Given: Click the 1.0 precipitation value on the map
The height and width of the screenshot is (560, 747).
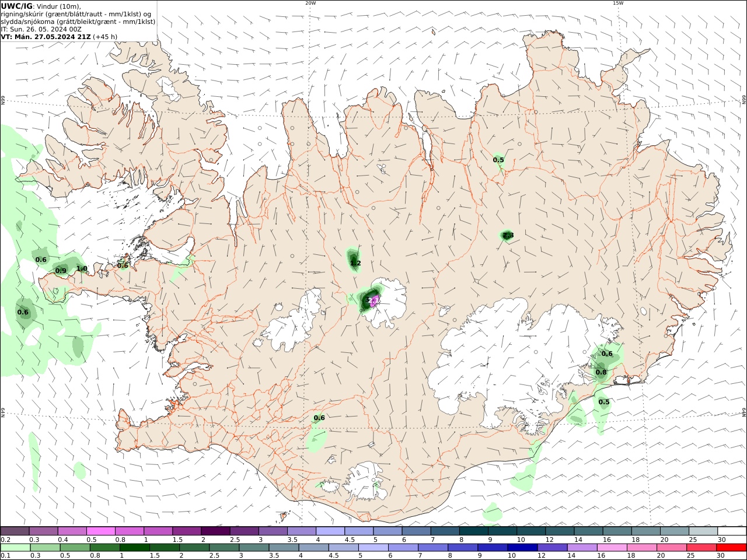Looking at the screenshot, I should click(x=82, y=268).
